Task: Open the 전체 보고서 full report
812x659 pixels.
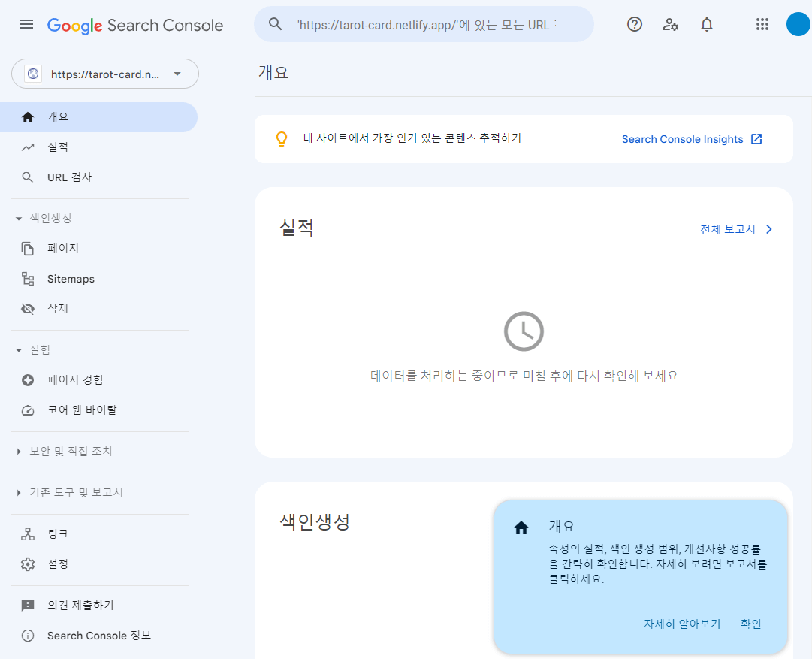Action: pyautogui.click(x=729, y=229)
